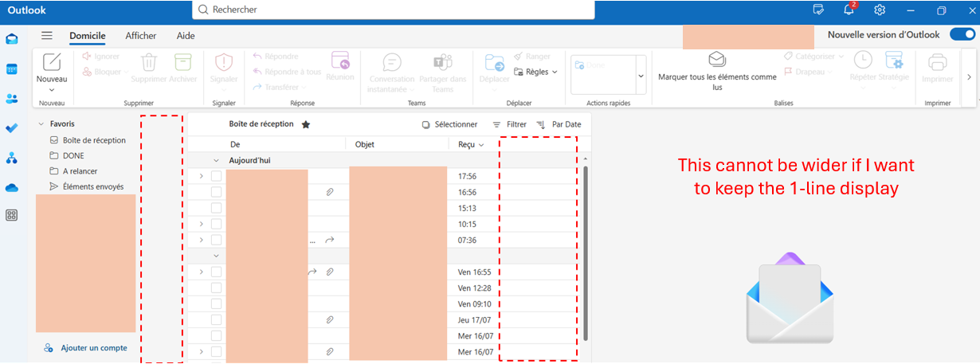Click the Signaler shield icon

[x=224, y=62]
